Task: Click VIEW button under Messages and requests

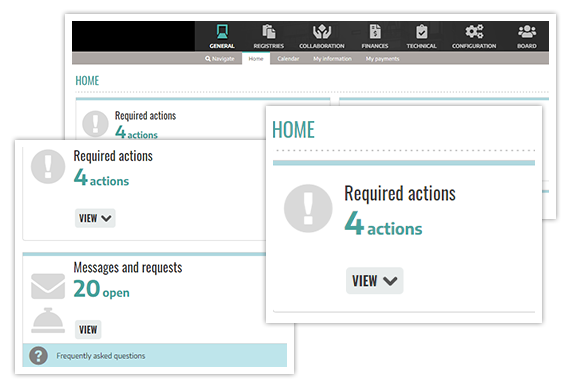Action: tap(88, 330)
